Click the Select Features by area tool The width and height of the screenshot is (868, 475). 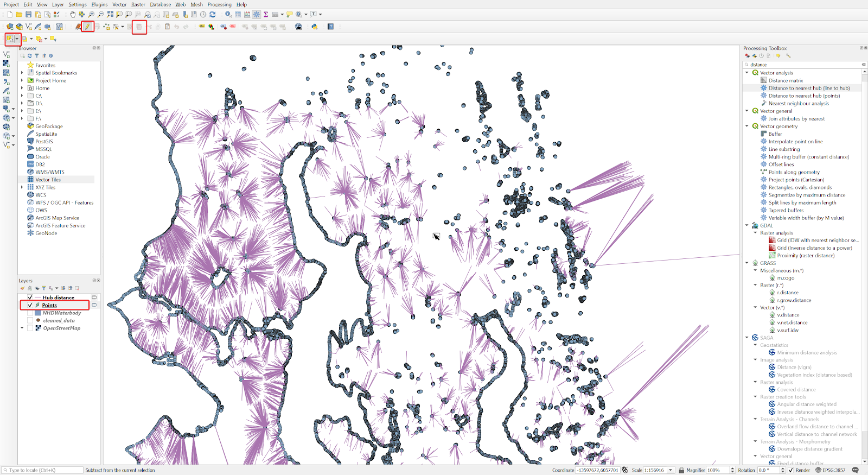tap(10, 39)
